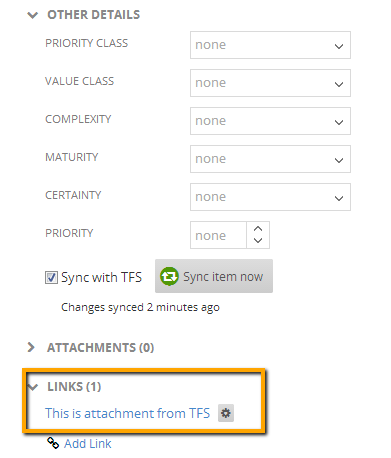
Task: Open the 'This is attachment from TFS' link
Action: 128,413
